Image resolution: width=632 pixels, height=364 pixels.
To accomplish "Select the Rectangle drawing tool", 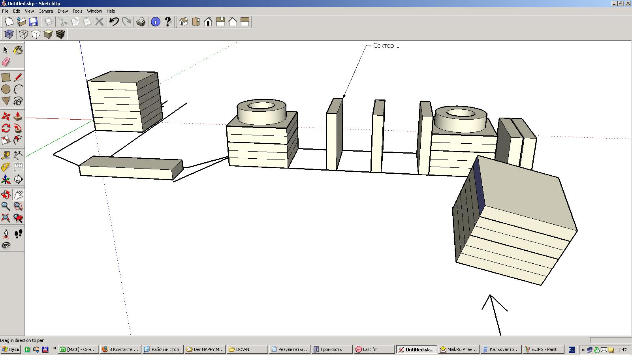I will click(x=6, y=77).
